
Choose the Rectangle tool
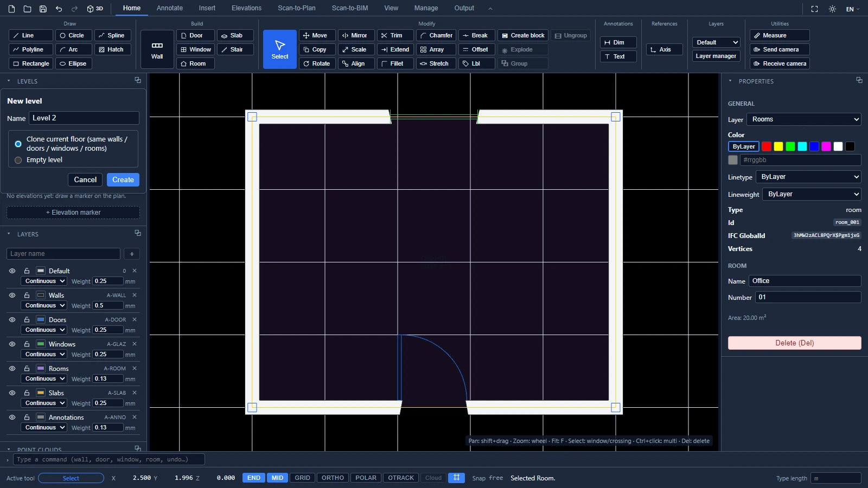(31, 63)
